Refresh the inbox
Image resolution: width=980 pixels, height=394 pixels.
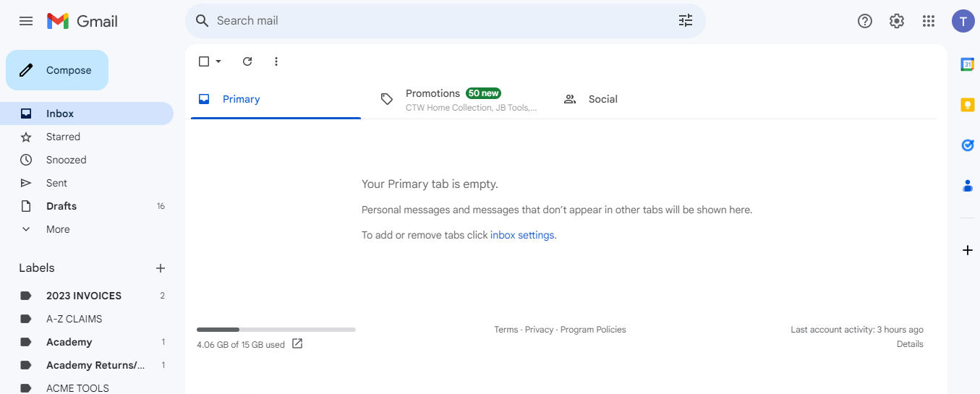point(247,61)
